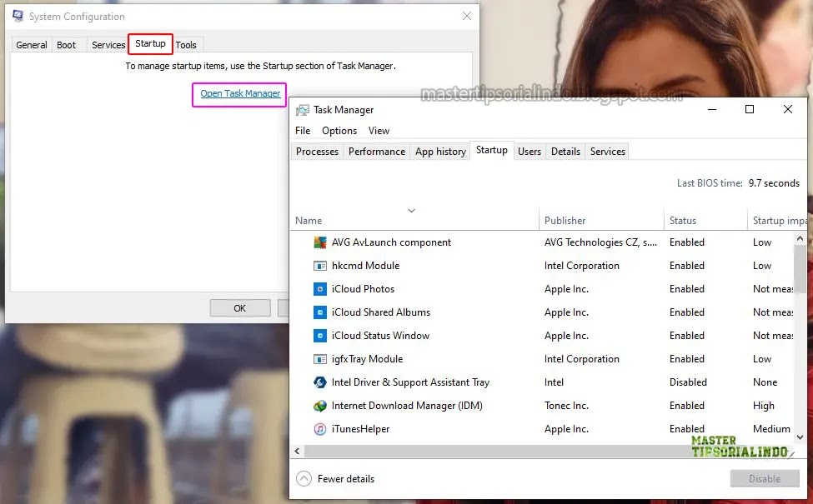Click the Disable button in Task Manager

765,479
